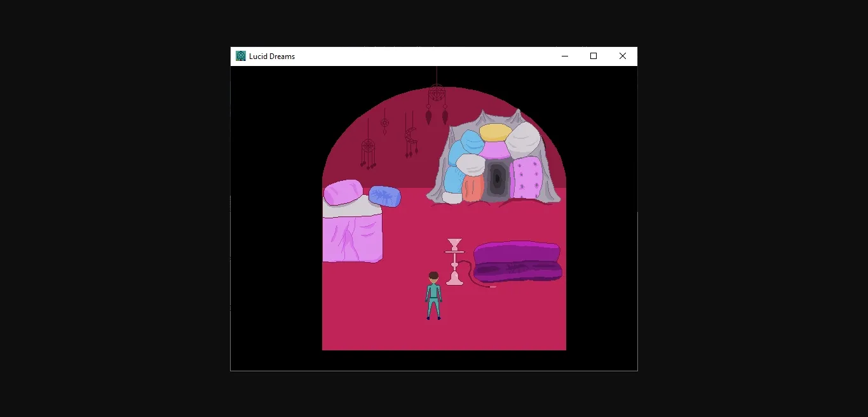Click the pink pillow on the bed

tap(343, 192)
